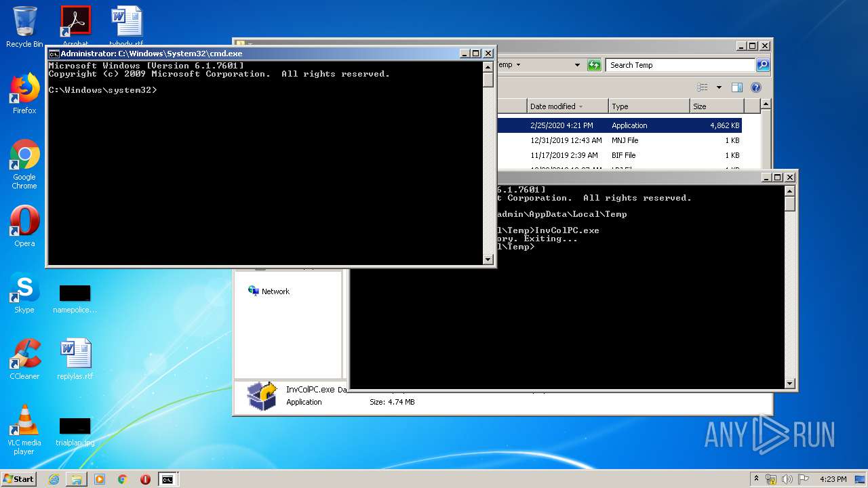Viewport: 868px width, 488px height.
Task: Click the Size: 4.74 MB detail
Action: click(x=392, y=402)
